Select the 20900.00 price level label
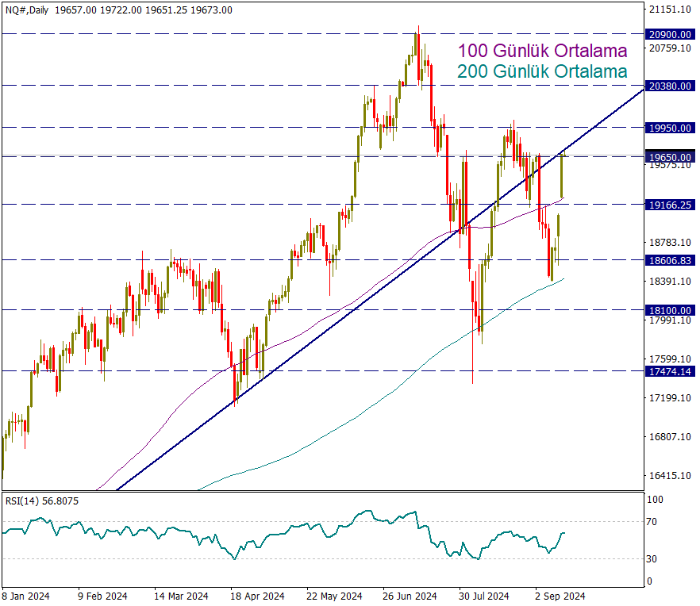700x606 pixels. pos(670,34)
